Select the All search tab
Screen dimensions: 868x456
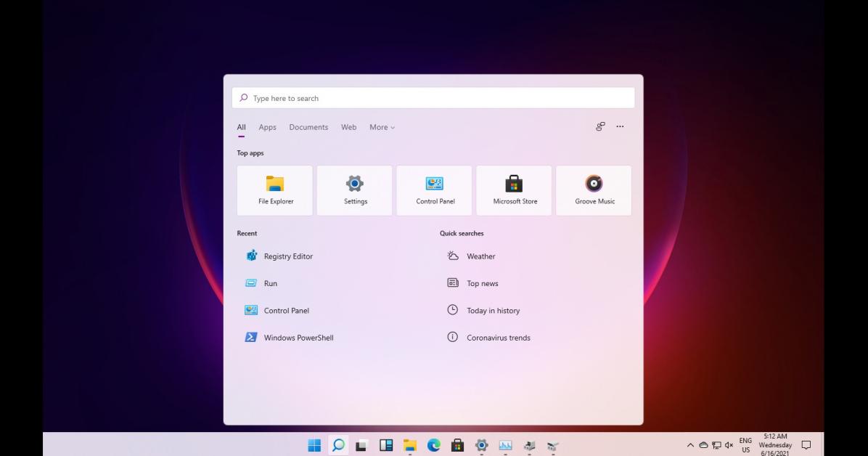coord(242,128)
